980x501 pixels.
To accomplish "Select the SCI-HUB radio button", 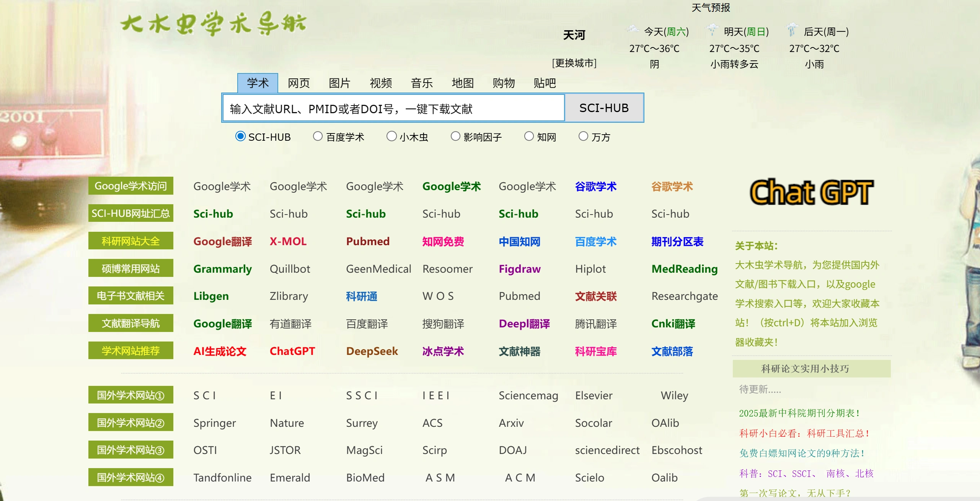I will [240, 136].
